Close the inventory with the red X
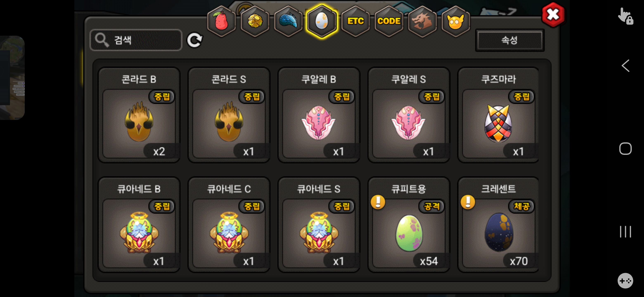The height and width of the screenshot is (297, 644). (x=553, y=14)
